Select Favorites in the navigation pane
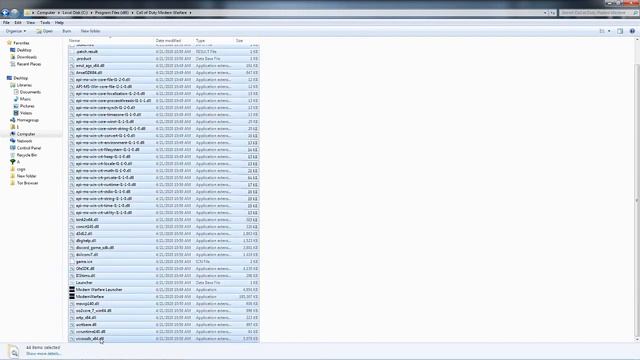 [21, 43]
